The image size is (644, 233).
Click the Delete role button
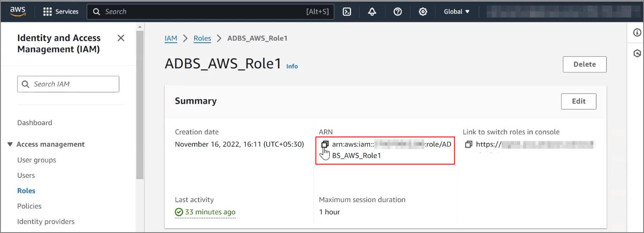(x=584, y=64)
